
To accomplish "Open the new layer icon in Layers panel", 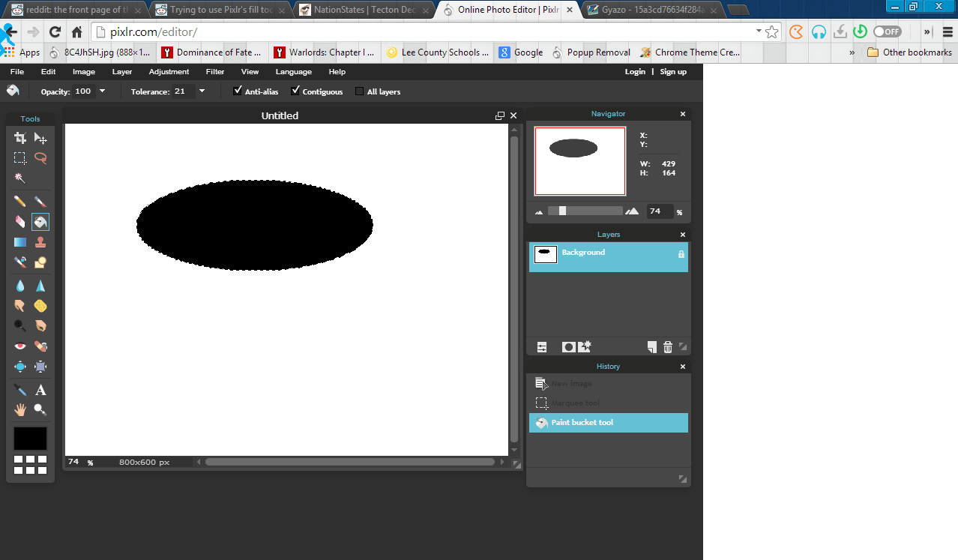I will pos(651,346).
